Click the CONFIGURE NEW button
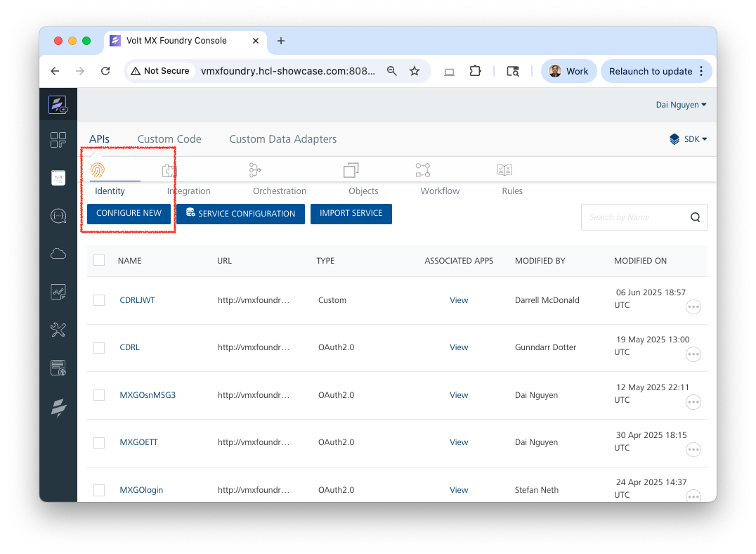Viewport: 756px width, 554px height. pos(129,213)
